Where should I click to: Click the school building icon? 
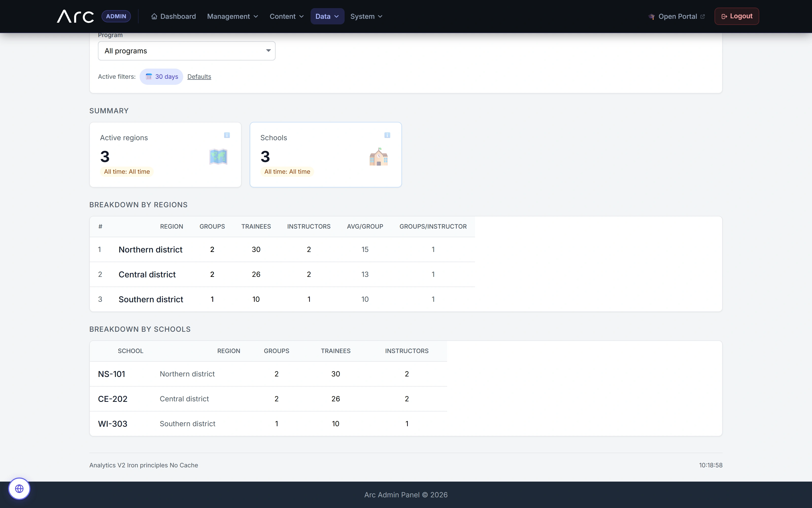(x=379, y=156)
